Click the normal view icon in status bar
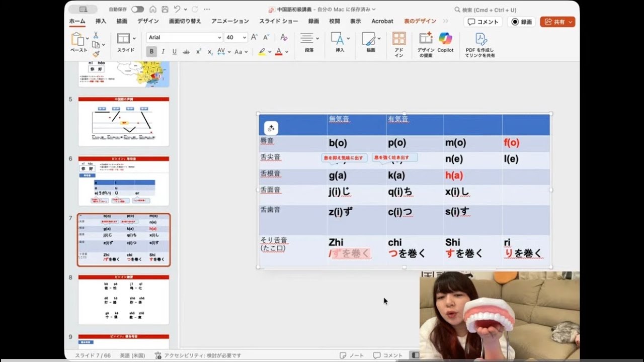 click(415, 355)
